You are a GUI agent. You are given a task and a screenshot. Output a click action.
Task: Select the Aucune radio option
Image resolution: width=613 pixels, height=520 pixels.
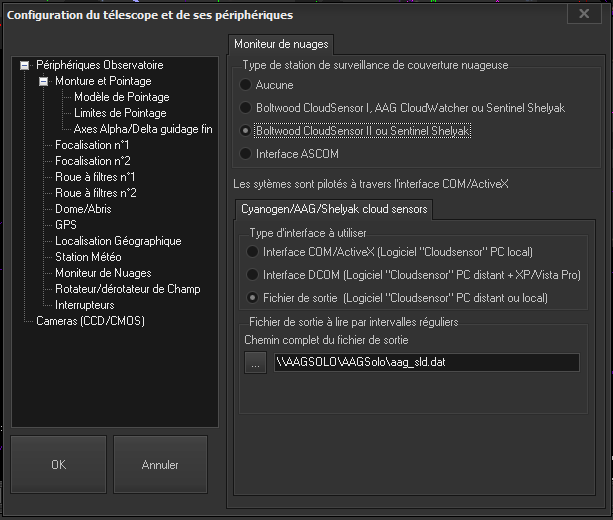click(x=247, y=85)
